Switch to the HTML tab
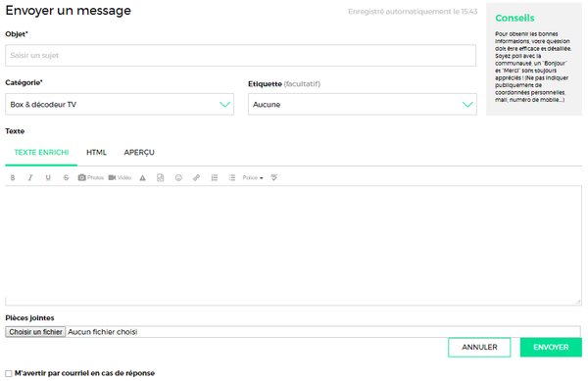 (96, 153)
